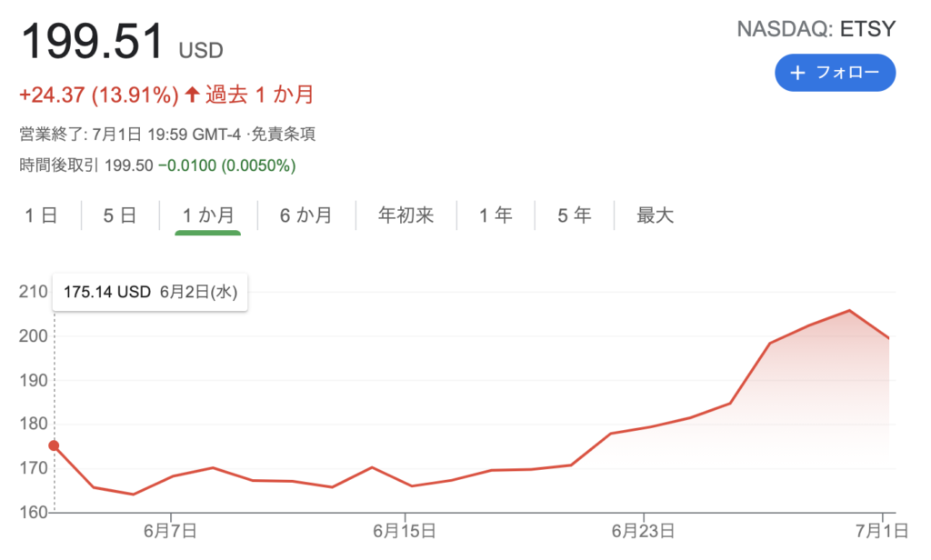
Task: Switch to the 6 か月 range tab
Action: coord(305,215)
